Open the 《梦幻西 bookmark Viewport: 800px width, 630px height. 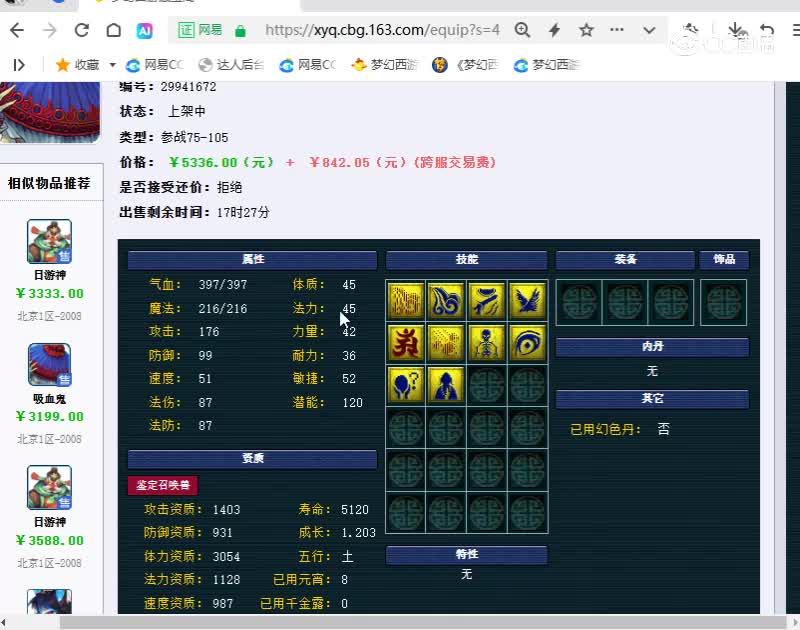[465, 65]
